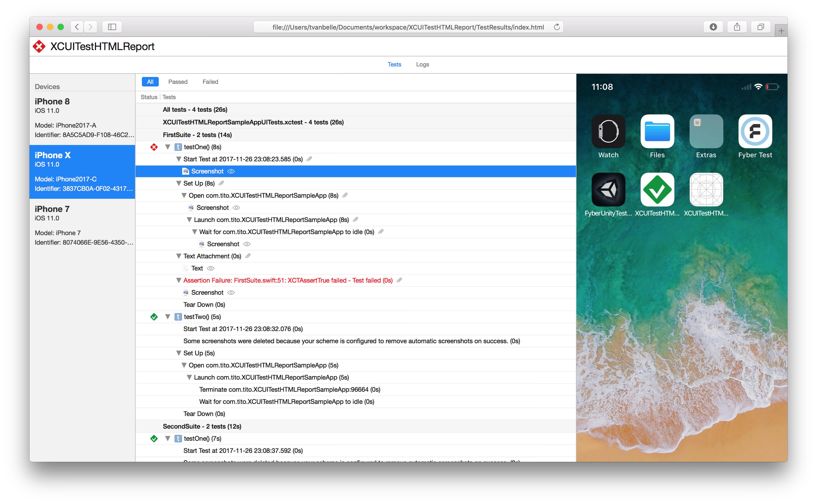Toggle eye icon on highlighted Screenshot row

[231, 171]
